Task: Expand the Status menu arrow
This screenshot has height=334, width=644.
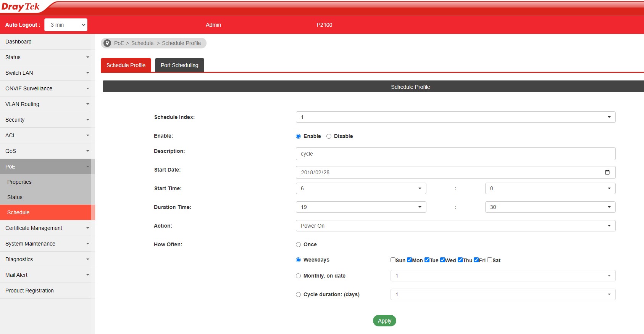Action: [x=87, y=57]
